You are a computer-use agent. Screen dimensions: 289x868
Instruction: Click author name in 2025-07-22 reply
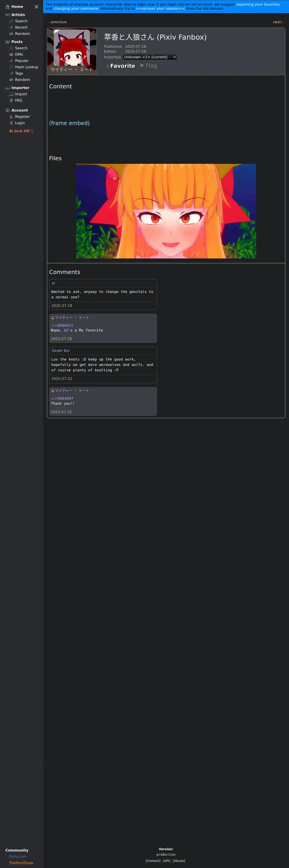[72, 391]
